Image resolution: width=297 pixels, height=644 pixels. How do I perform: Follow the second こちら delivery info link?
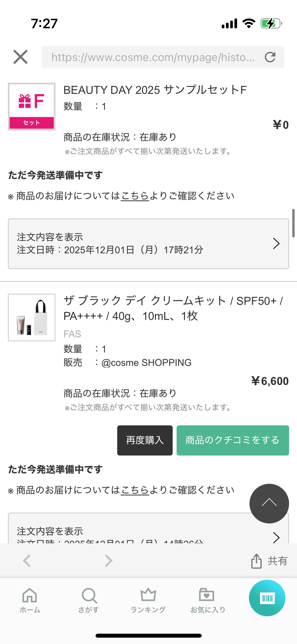pyautogui.click(x=135, y=490)
